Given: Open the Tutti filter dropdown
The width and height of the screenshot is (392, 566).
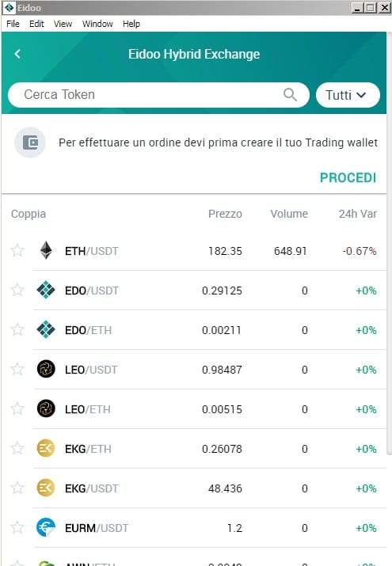Looking at the screenshot, I should [348, 95].
